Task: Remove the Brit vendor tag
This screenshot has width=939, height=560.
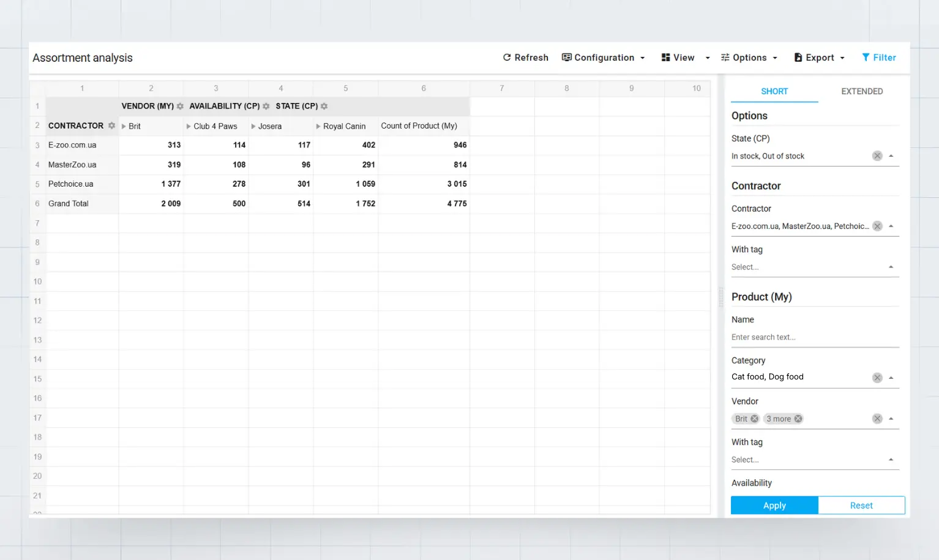Action: (x=755, y=419)
